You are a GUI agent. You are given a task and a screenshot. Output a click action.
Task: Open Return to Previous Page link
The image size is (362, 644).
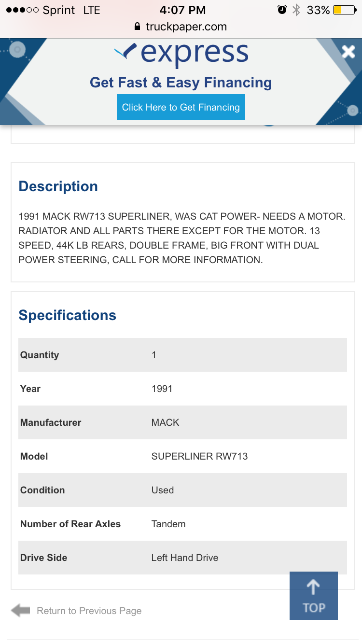click(89, 611)
